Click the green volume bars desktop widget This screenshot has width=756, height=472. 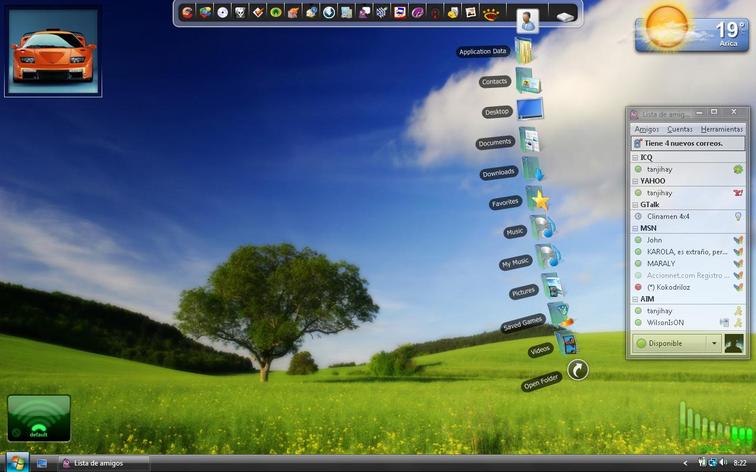pyautogui.click(x=715, y=423)
